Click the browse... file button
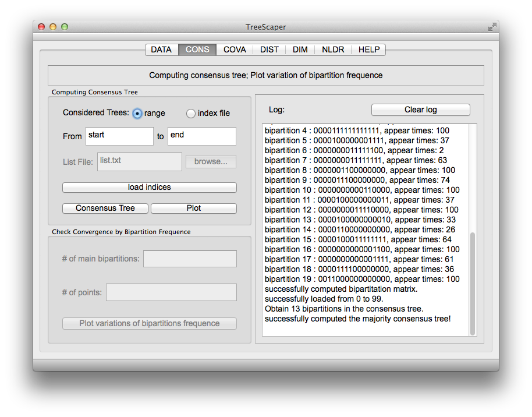 click(x=211, y=162)
